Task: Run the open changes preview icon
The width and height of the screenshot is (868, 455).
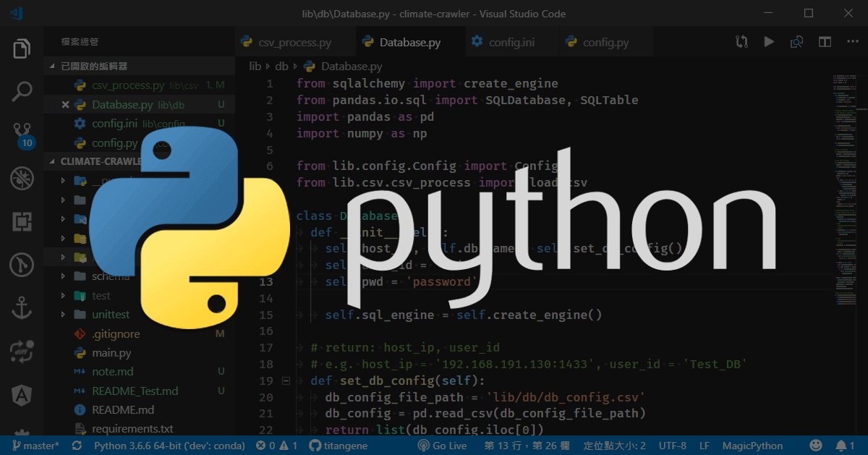Action: tap(796, 41)
